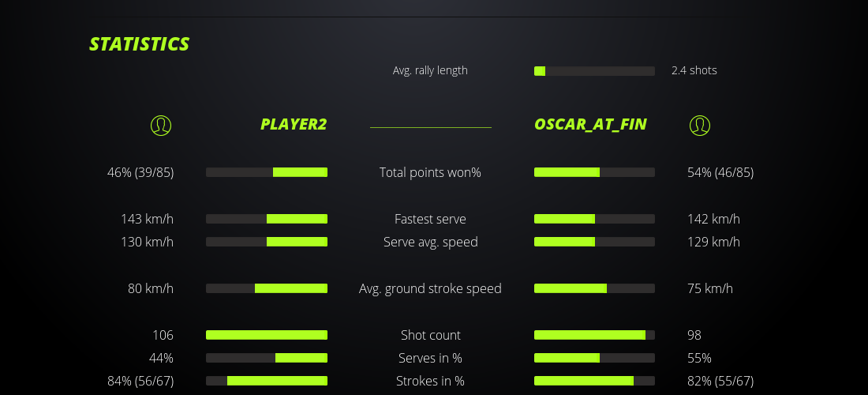Click OSCAR_AT_FIN's 82% (55/67) strokes value
Viewport: 868px width, 395px height.
tap(720, 381)
